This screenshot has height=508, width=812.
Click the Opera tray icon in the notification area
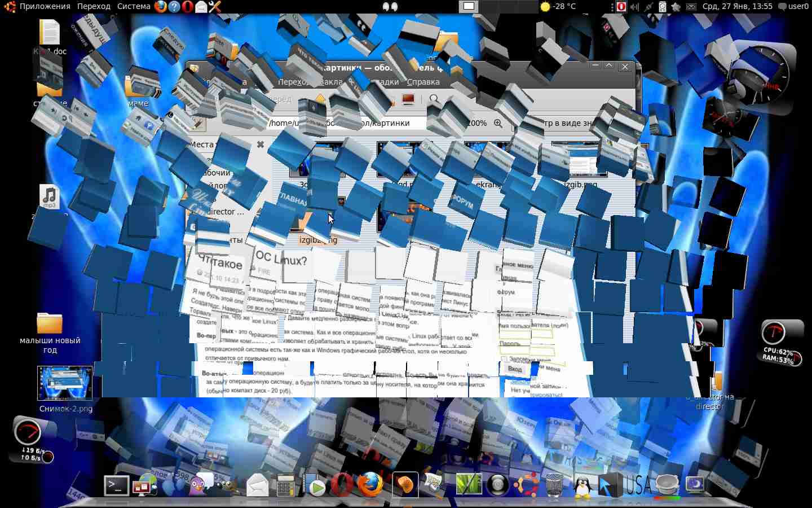(x=621, y=7)
